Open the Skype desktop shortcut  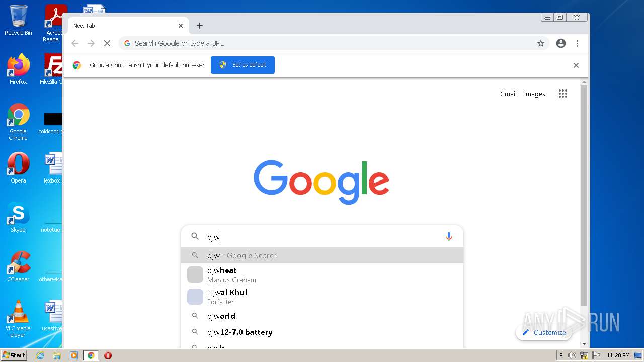tap(18, 217)
